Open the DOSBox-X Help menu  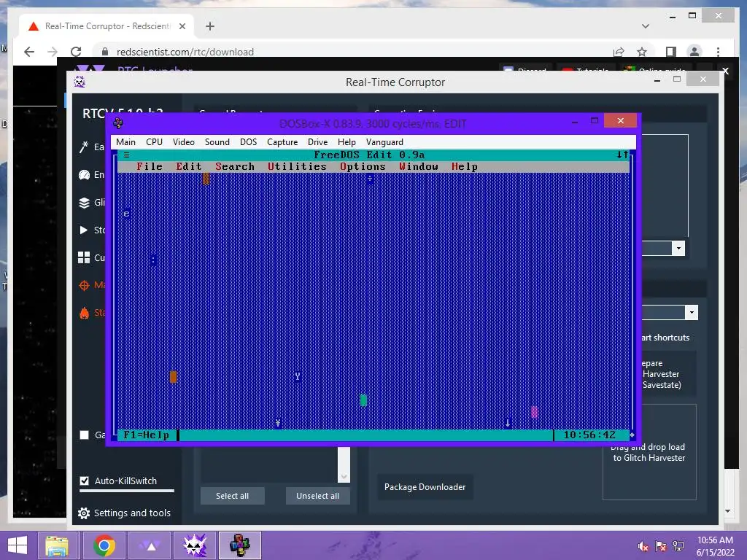347,142
